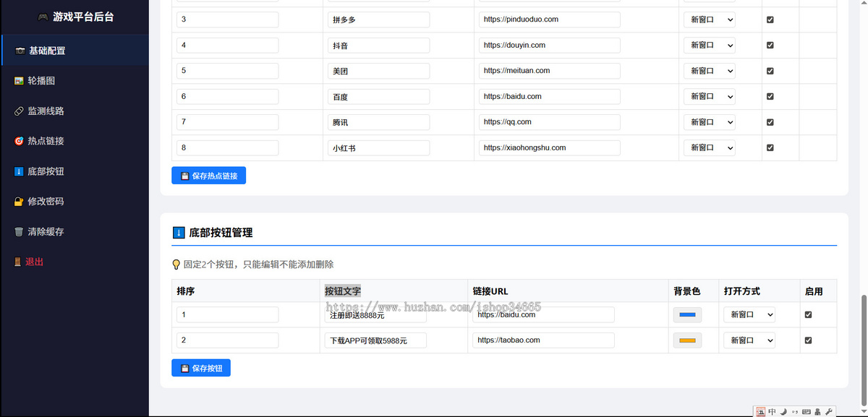Image resolution: width=868 pixels, height=417 pixels.
Task: Click the punctuation icon in the IME bar
Action: pyautogui.click(x=795, y=411)
